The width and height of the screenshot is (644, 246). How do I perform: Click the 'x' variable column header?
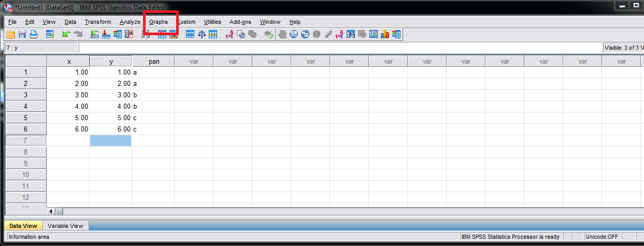[68, 61]
